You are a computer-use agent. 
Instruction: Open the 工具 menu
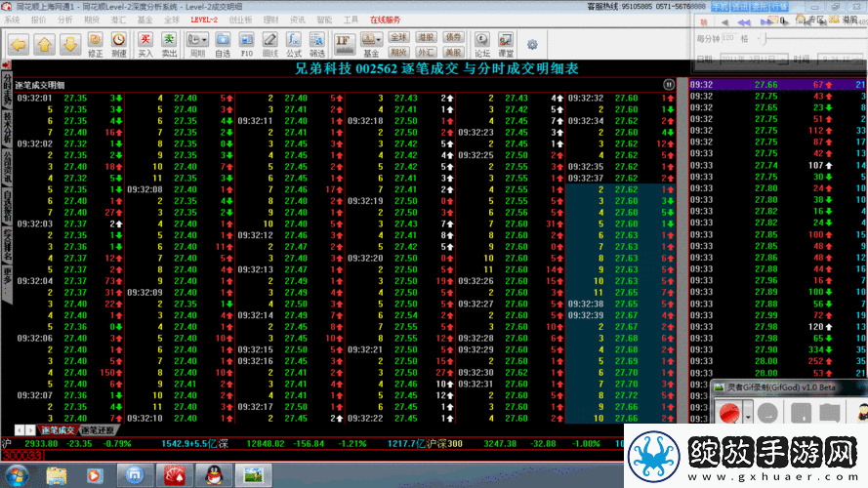point(351,20)
